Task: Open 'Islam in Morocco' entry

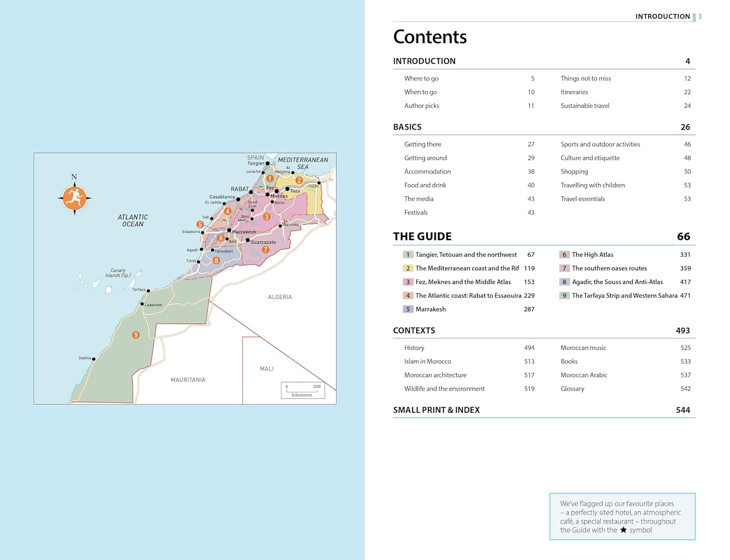Action: tap(428, 361)
